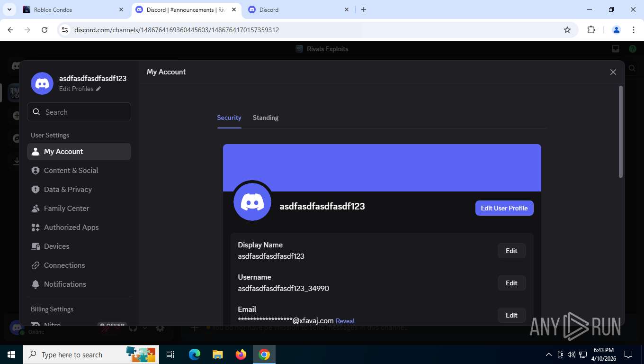The width and height of the screenshot is (644, 364).
Task: Click the pencil icon beside Edit Profiles
Action: (x=98, y=89)
